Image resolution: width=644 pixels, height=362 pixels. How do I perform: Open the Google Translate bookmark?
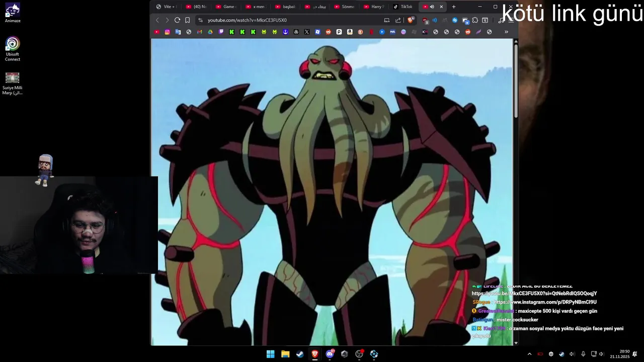178,32
